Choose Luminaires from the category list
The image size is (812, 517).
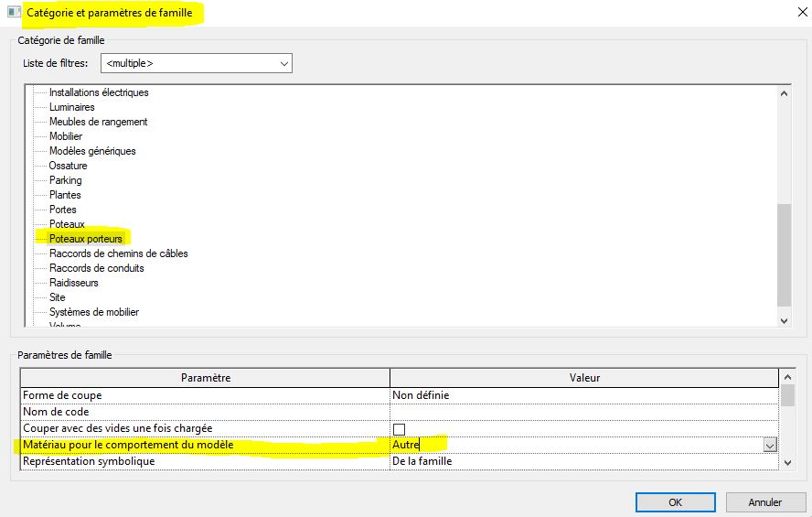(71, 107)
